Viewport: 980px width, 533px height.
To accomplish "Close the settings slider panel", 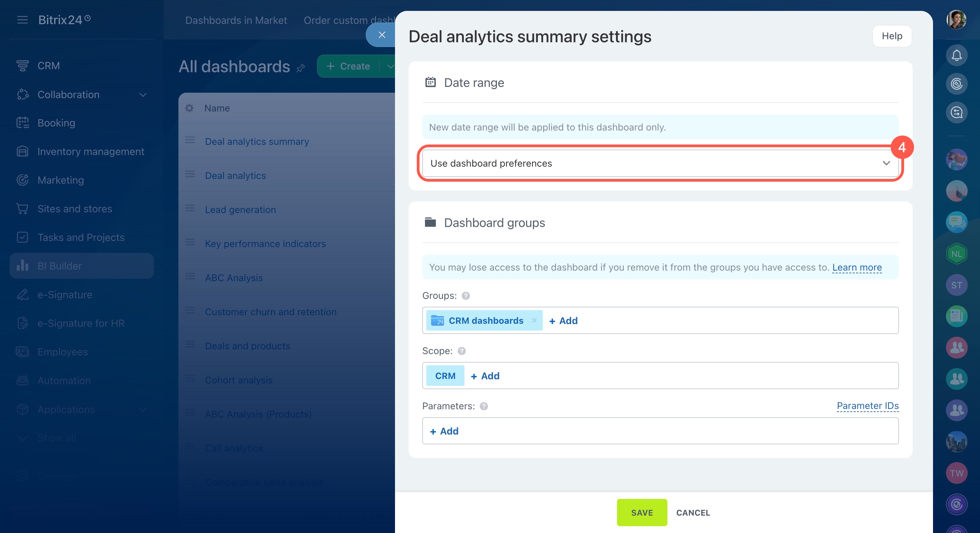I will [x=382, y=35].
